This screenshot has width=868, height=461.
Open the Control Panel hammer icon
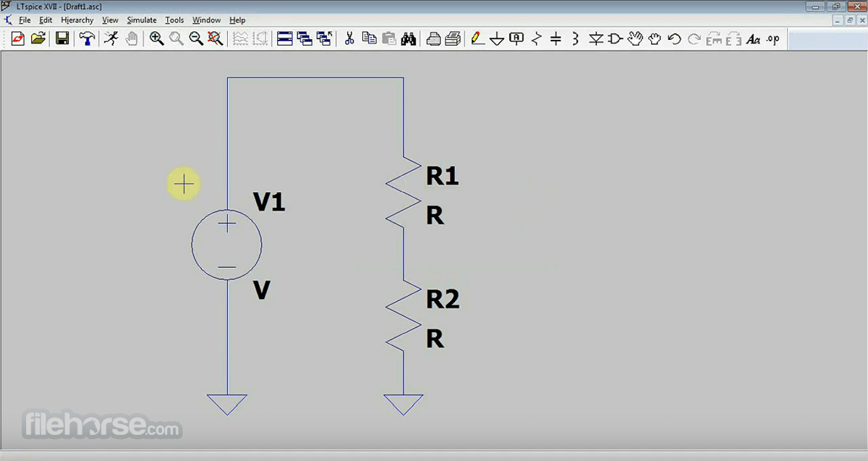[87, 38]
